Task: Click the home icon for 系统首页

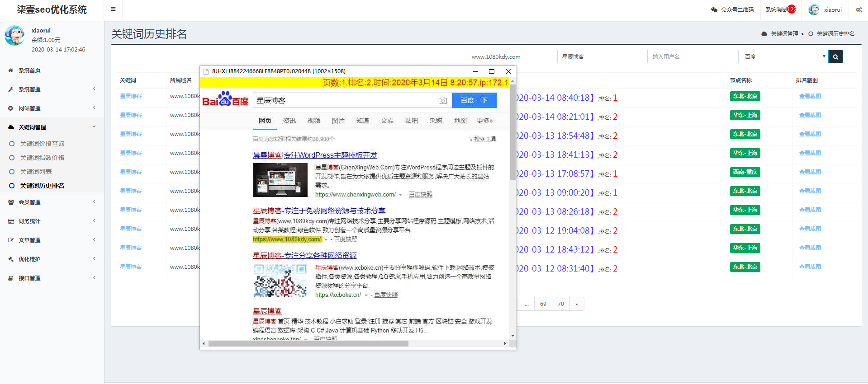Action: pos(11,70)
